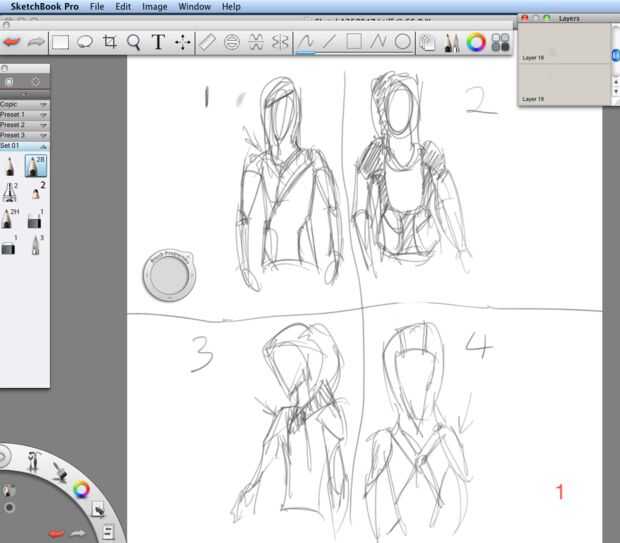
Task: Click the lagoon's grey redo arrow
Action: (78, 534)
